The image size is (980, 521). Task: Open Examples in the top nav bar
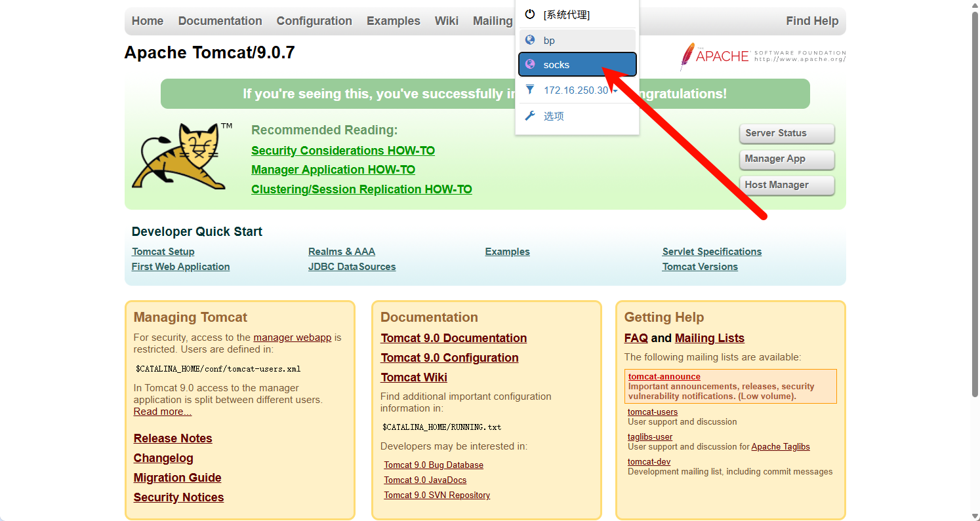[394, 21]
